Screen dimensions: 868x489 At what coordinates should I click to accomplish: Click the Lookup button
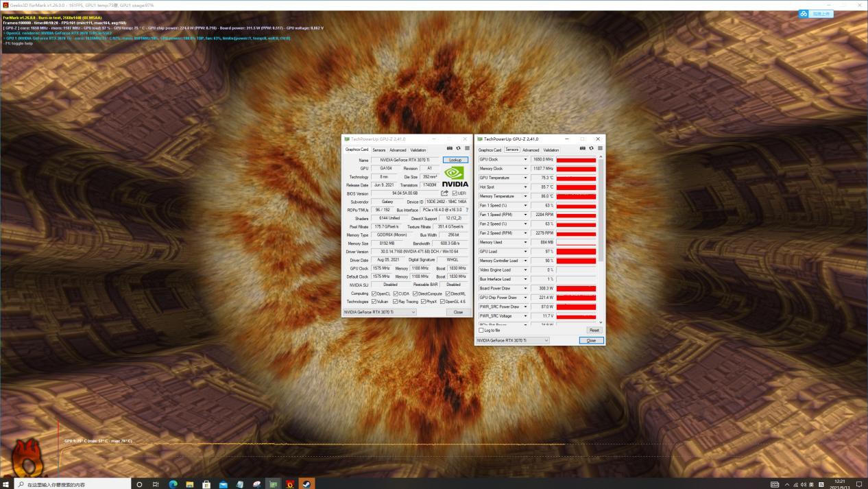pyautogui.click(x=455, y=160)
